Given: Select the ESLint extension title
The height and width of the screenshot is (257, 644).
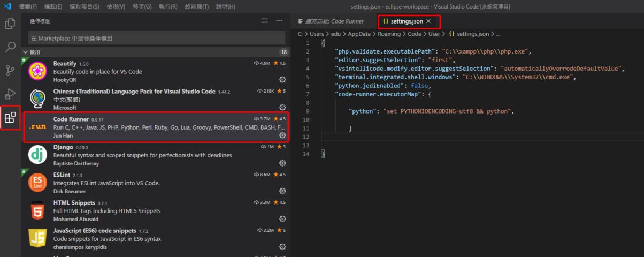Looking at the screenshot, I should coord(63,175).
